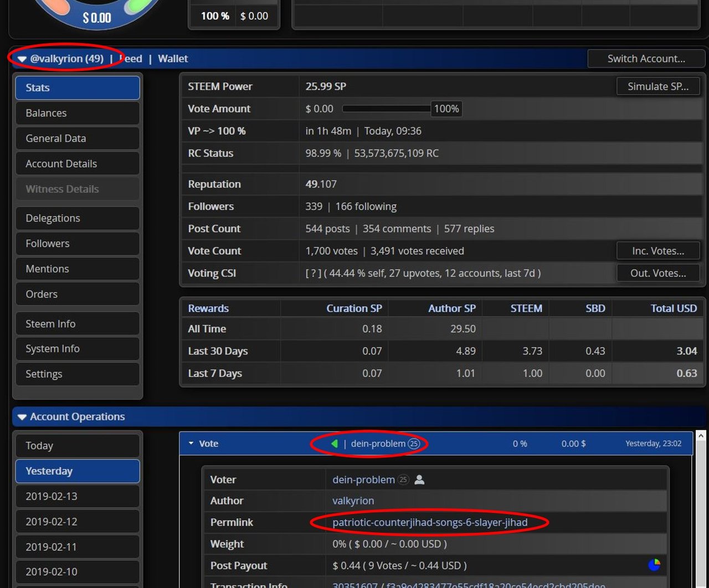This screenshot has width=709, height=588.
Task: Open the valkyrion author link
Action: [x=353, y=501]
